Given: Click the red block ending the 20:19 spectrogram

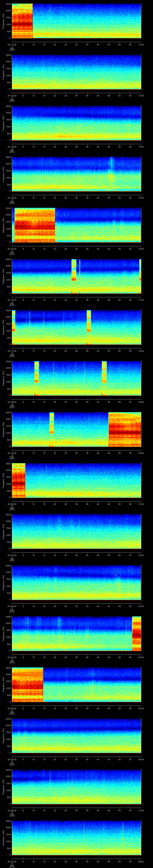Looking at the screenshot, I should click(125, 429).
